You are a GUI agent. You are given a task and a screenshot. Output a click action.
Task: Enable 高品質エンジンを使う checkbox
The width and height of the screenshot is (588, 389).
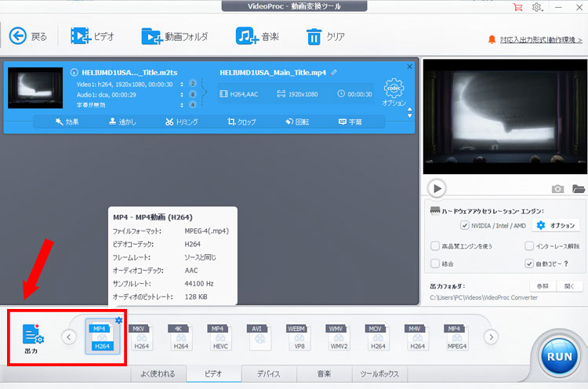tap(435, 246)
